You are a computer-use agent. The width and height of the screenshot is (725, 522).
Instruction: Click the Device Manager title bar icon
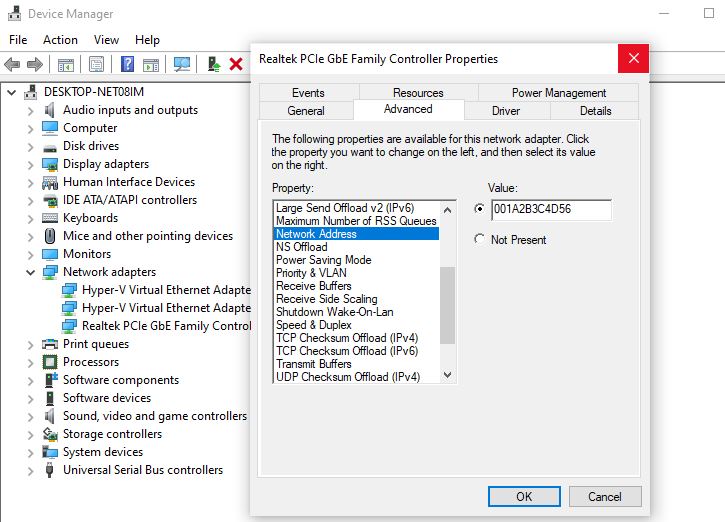[x=14, y=13]
